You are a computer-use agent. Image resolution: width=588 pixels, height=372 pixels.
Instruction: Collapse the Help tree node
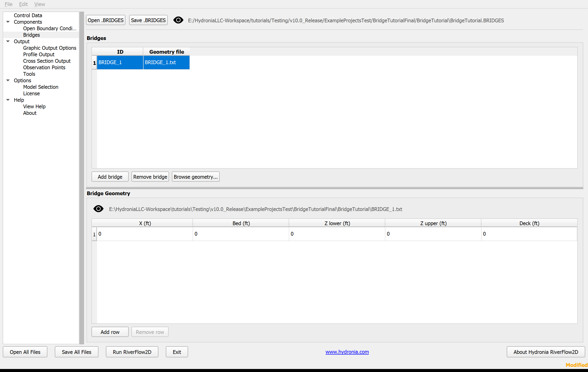point(8,100)
